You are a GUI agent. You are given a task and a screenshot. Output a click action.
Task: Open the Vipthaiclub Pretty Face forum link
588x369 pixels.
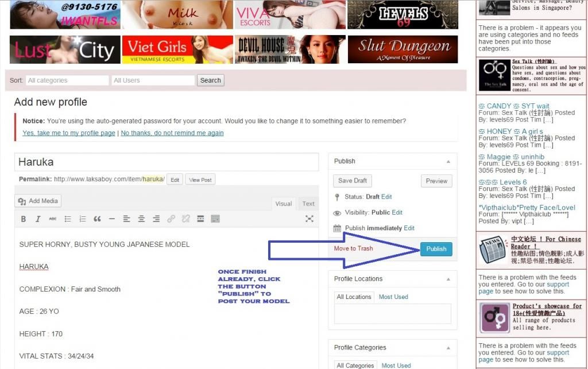point(527,208)
